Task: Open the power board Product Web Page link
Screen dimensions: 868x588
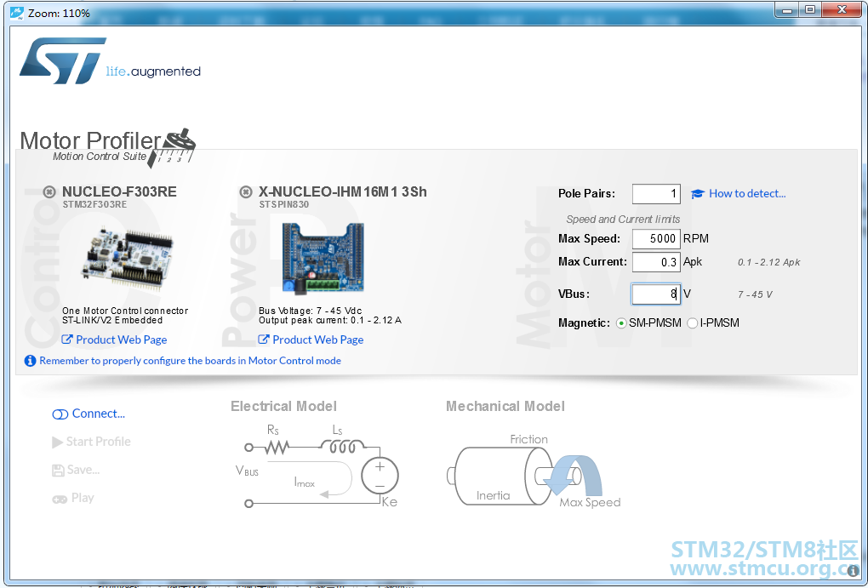Action: point(317,340)
